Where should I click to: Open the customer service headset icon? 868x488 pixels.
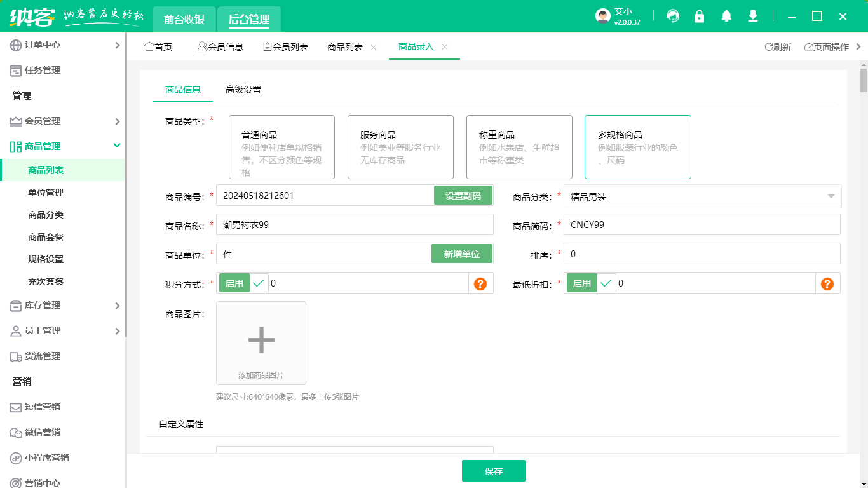click(x=673, y=17)
